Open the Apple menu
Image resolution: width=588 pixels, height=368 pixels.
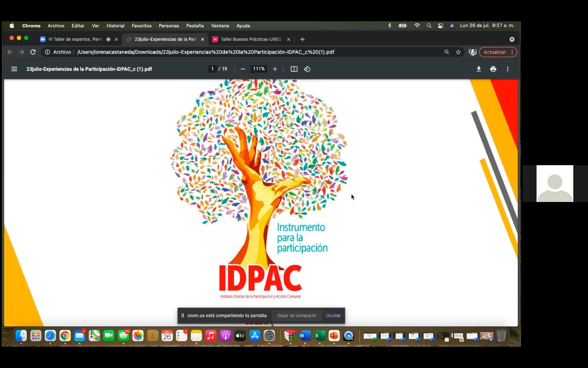[12, 26]
